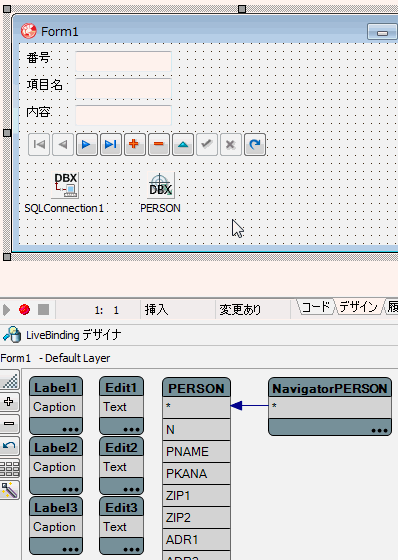Screen dimensions: 398x560
Task: Open the Edit1 node ellipsis menu
Action: [131, 429]
